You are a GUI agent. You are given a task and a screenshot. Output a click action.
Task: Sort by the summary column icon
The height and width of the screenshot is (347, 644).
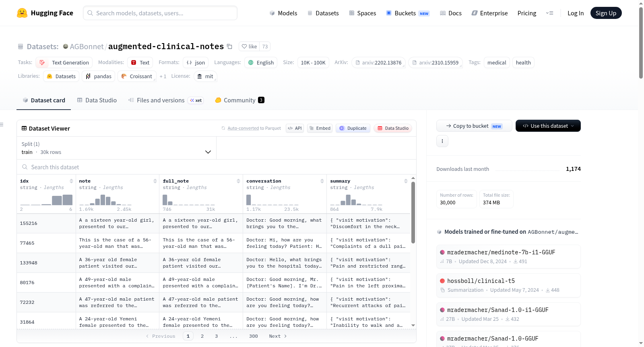pos(406,181)
